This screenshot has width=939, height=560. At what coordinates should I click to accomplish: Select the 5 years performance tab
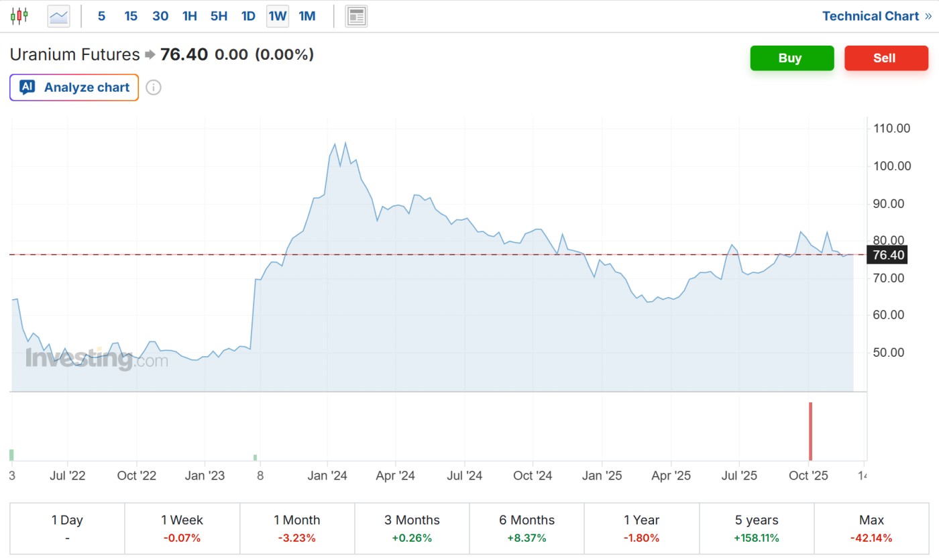[757, 528]
